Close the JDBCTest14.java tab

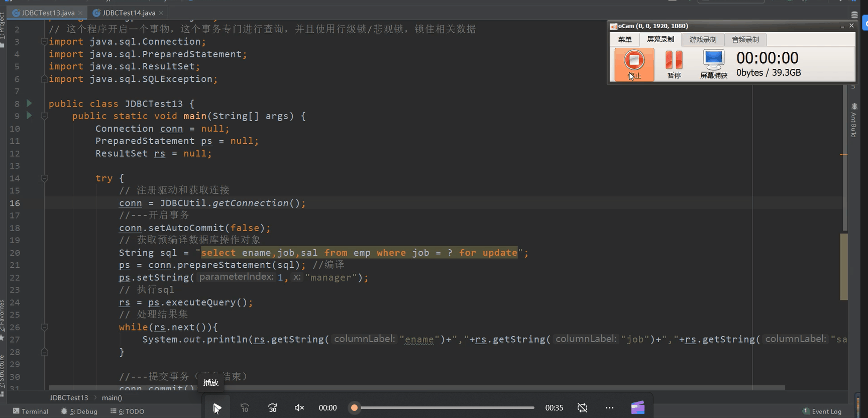click(161, 13)
